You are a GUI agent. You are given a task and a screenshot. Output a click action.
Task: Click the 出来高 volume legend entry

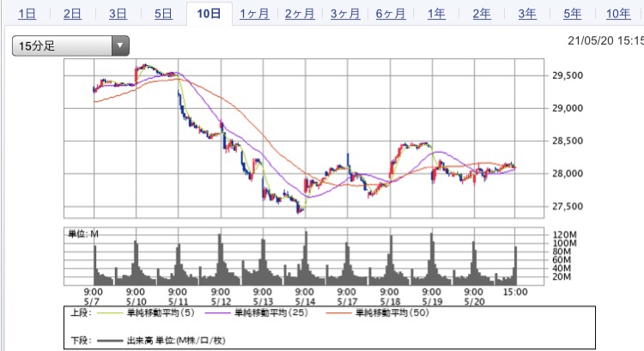176,341
